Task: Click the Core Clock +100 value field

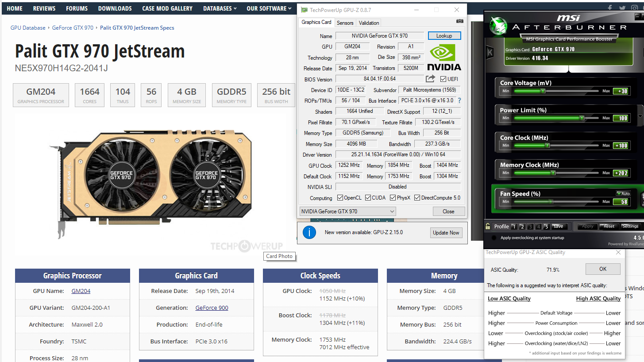Action: point(621,146)
